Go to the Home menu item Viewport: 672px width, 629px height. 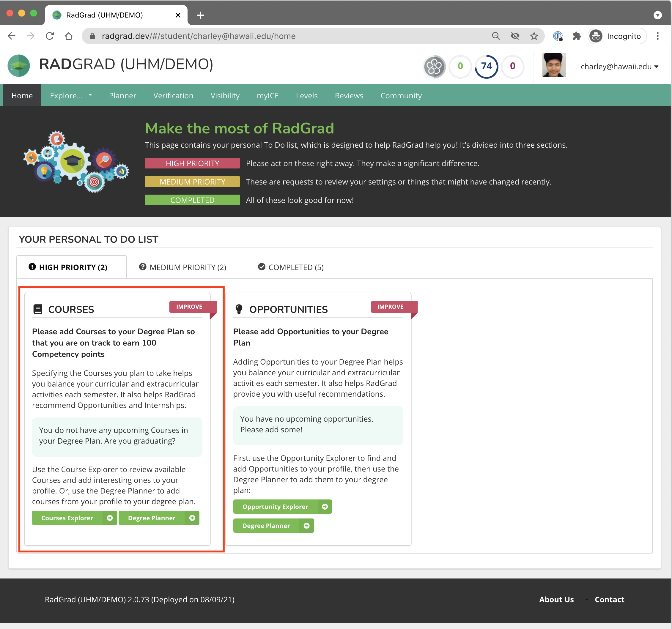click(22, 96)
